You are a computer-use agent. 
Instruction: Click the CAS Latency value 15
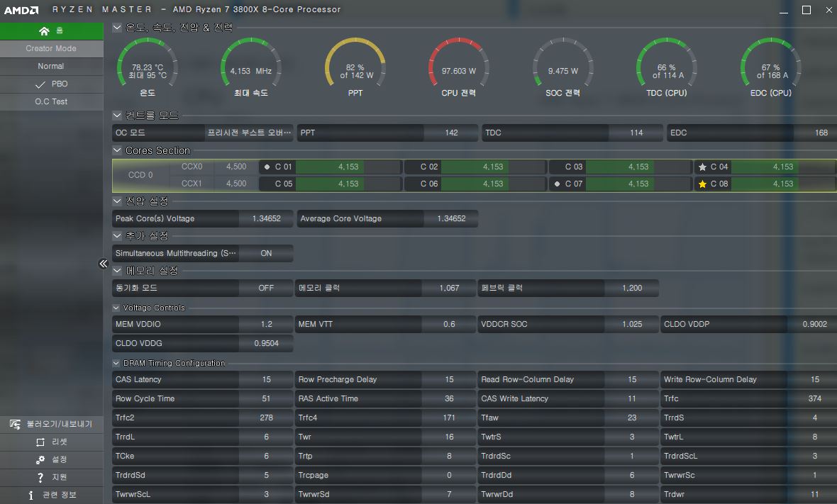tap(266, 380)
